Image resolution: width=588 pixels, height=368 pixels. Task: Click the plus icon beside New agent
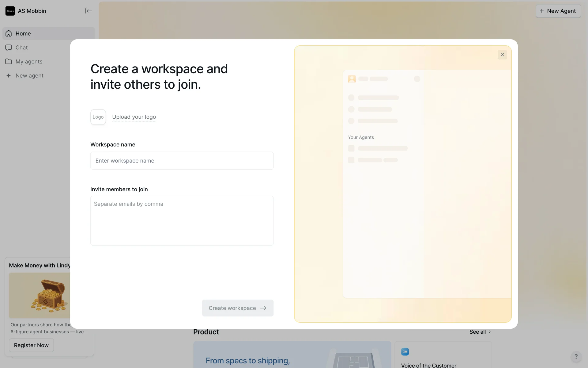point(9,76)
